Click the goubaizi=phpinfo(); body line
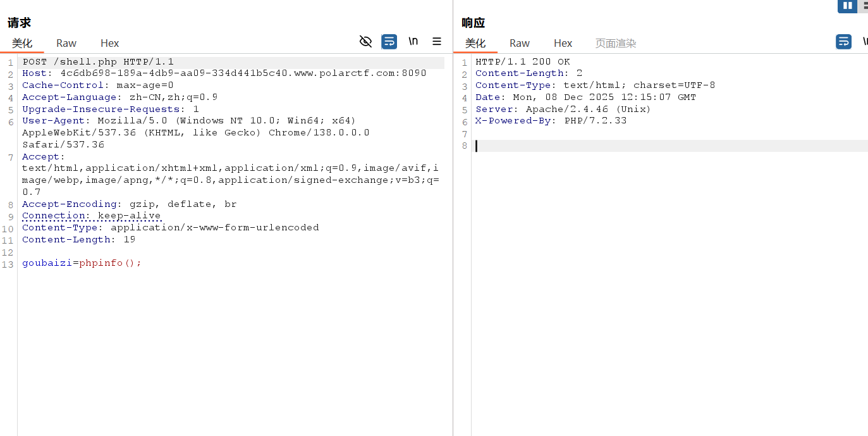 82,263
